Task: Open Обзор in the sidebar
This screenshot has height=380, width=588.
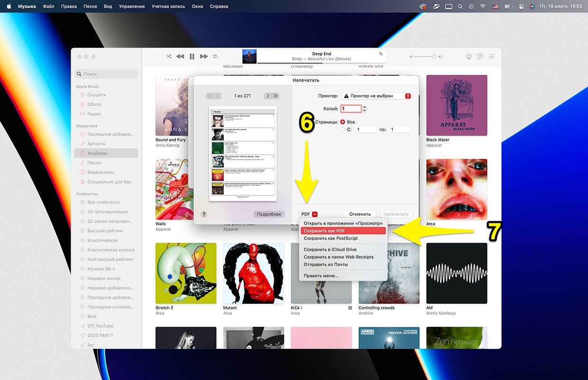Action: (x=94, y=104)
